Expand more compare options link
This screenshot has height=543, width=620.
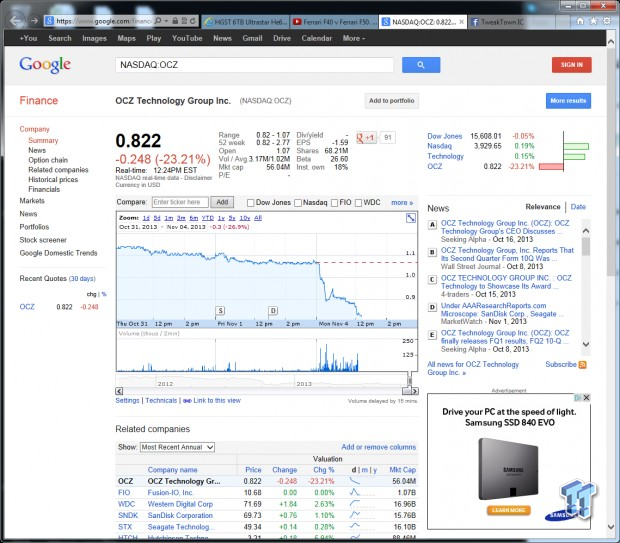click(402, 202)
